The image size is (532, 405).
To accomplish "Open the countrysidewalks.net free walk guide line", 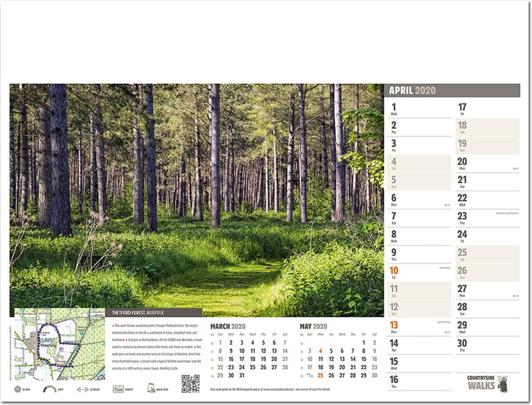I will (270, 389).
